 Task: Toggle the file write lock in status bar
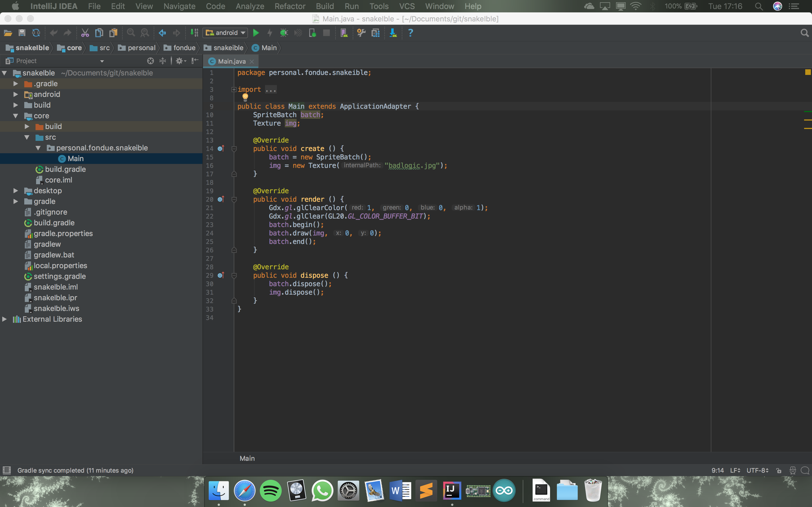point(779,470)
